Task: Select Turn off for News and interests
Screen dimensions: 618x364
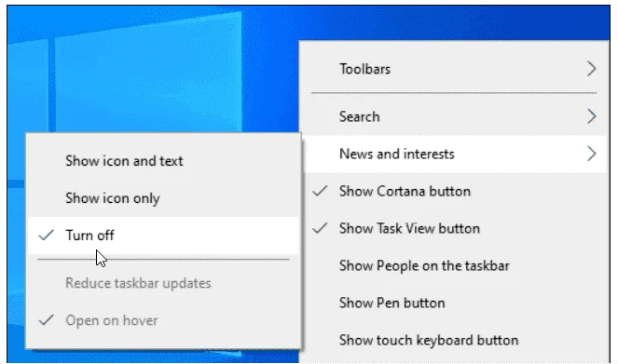Action: (163, 236)
